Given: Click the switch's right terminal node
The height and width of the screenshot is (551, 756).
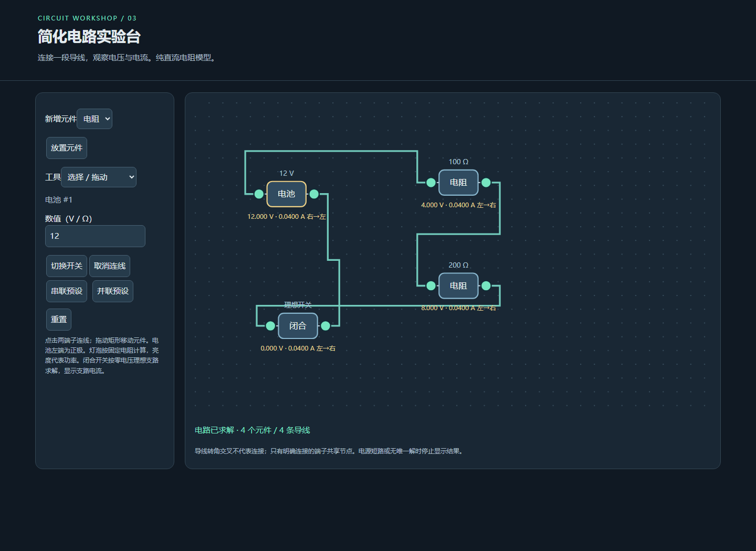Looking at the screenshot, I should [325, 326].
